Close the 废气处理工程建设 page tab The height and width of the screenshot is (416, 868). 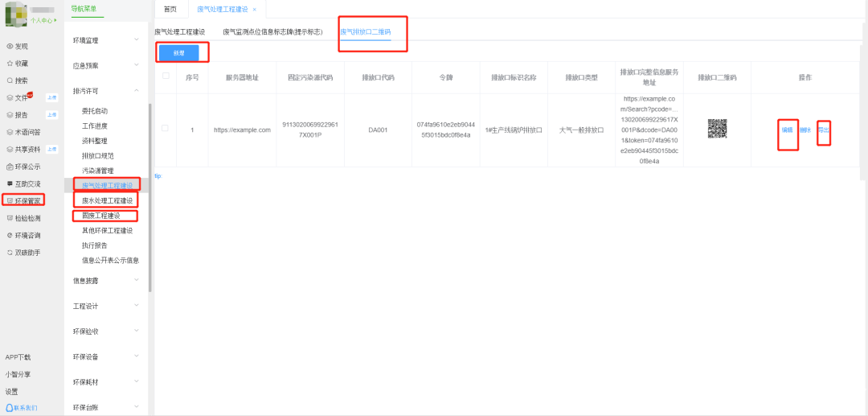click(255, 10)
